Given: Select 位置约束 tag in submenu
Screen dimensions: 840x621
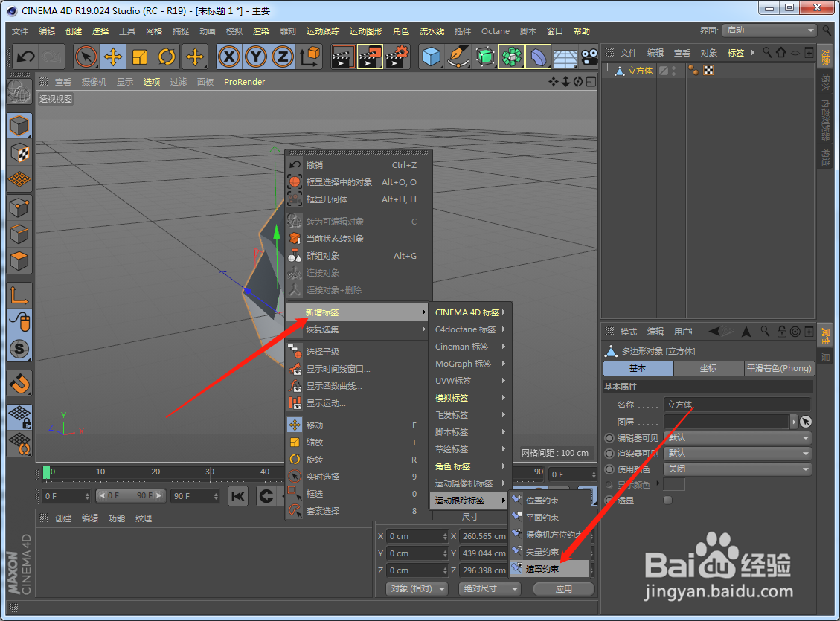Looking at the screenshot, I should [550, 500].
